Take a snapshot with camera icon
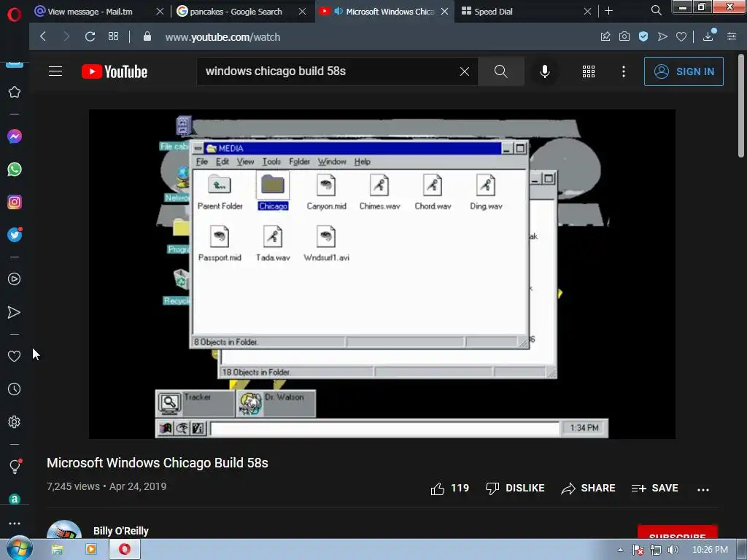Screen dimensions: 747x560 coord(624,36)
